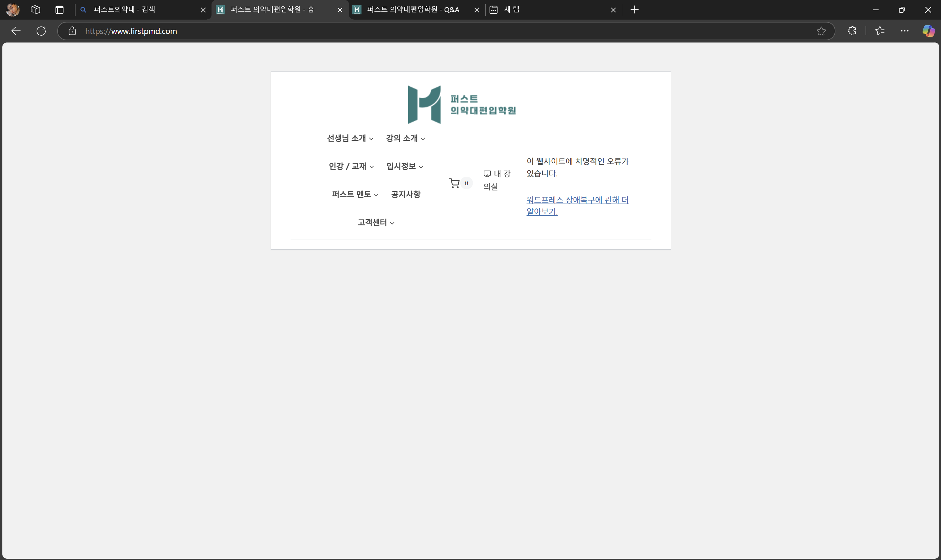Open the 내 강의실 link
The image size is (941, 560).
tap(496, 180)
